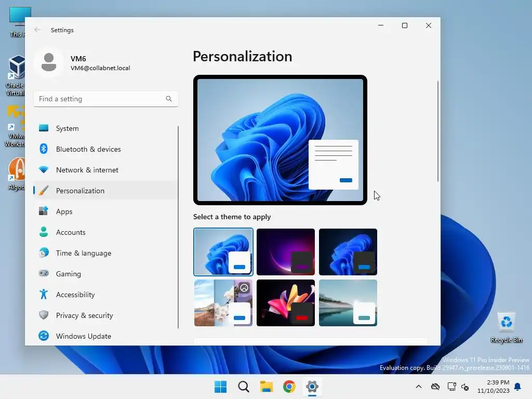The height and width of the screenshot is (399, 532).
Task: Minimize the Settings window
Action: (x=381, y=25)
